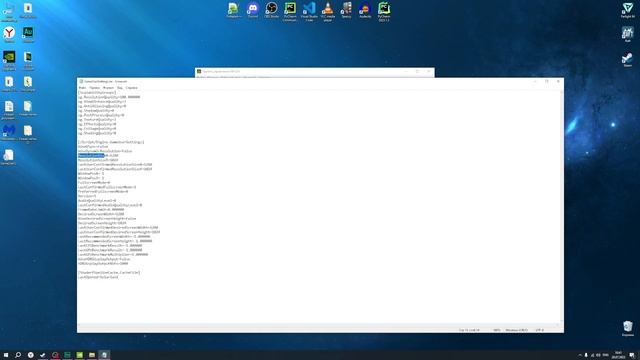Open taskbar search magnifier
The height and width of the screenshot is (360, 640).
pyautogui.click(x=18, y=355)
